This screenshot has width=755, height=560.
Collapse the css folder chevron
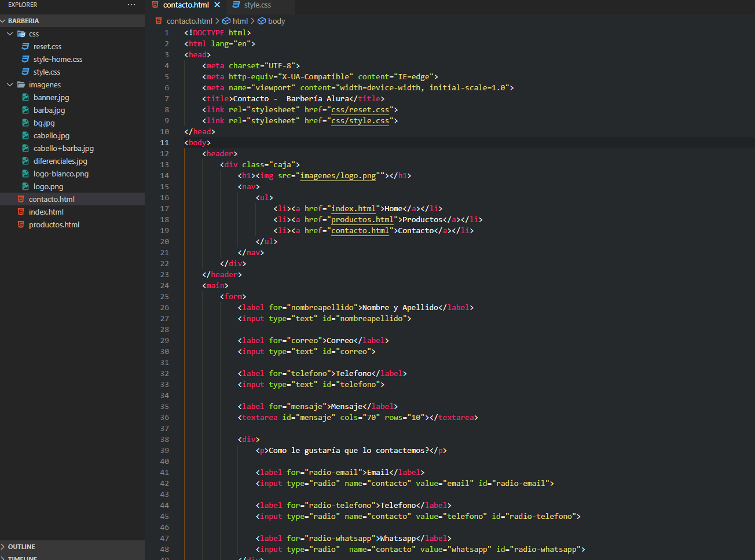(x=10, y=34)
